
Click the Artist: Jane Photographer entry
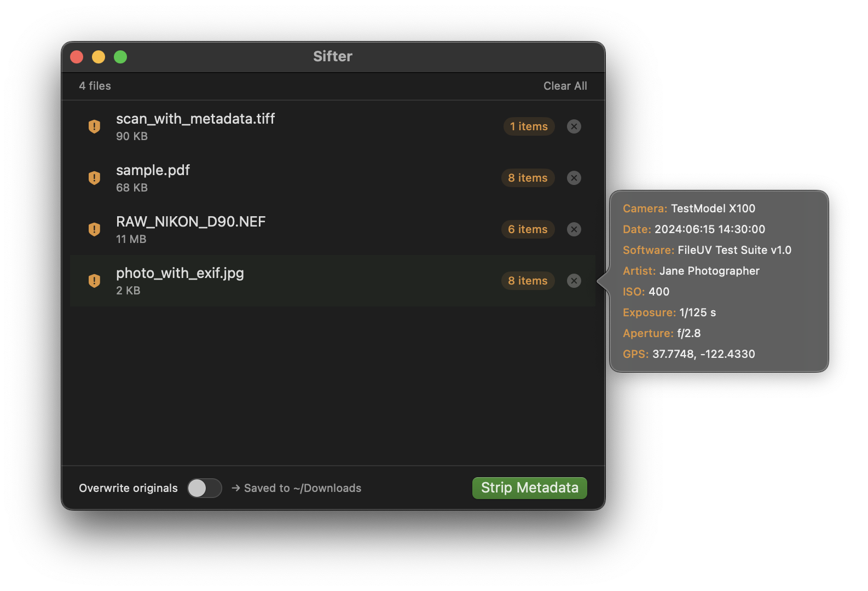coord(691,271)
